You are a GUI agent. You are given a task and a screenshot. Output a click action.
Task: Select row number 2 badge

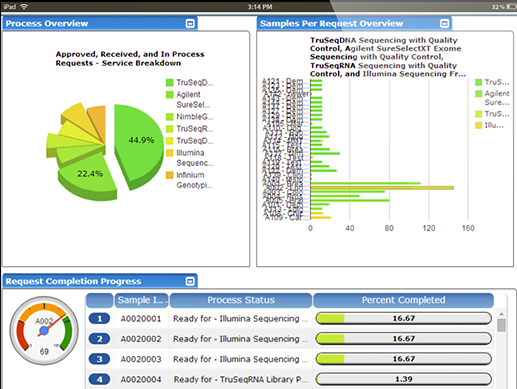(99, 339)
